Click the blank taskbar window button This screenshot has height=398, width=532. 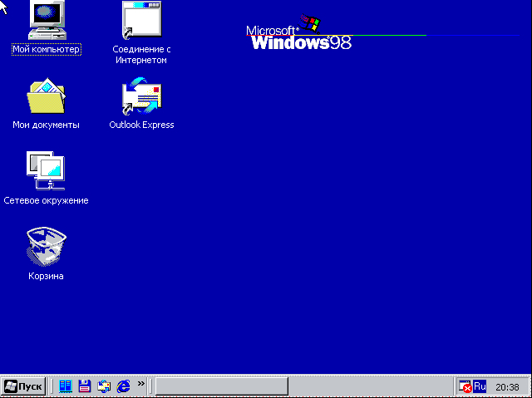point(222,386)
